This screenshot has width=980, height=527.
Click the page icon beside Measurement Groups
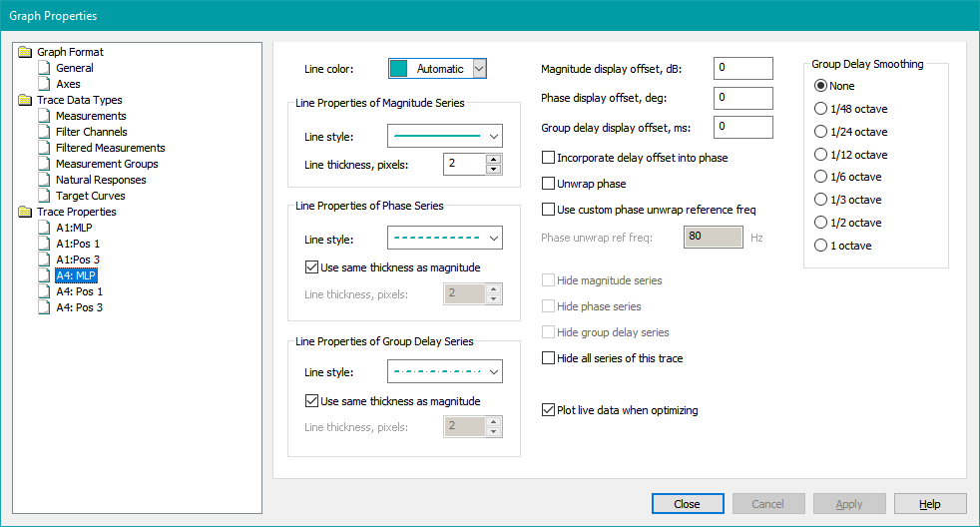coord(44,164)
